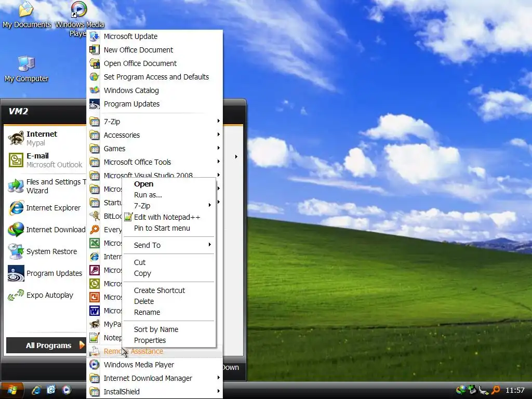The height and width of the screenshot is (399, 532).
Task: Expand the Accessories submenu arrow
Action: [x=219, y=135]
